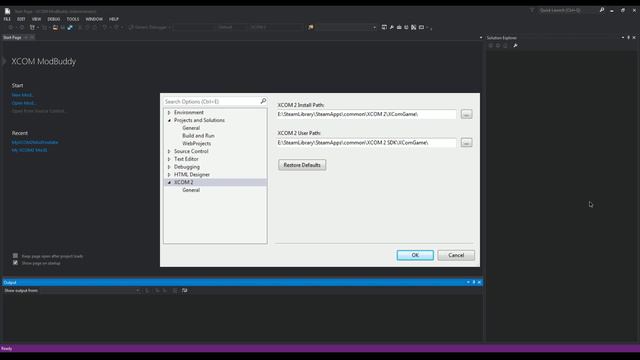Select Build and Run tree item
The height and width of the screenshot is (360, 640).
point(198,136)
